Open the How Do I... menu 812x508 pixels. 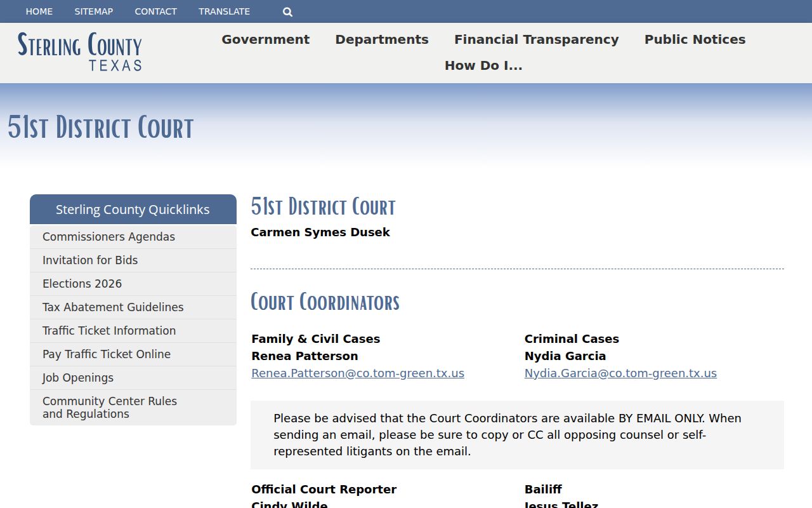[483, 65]
